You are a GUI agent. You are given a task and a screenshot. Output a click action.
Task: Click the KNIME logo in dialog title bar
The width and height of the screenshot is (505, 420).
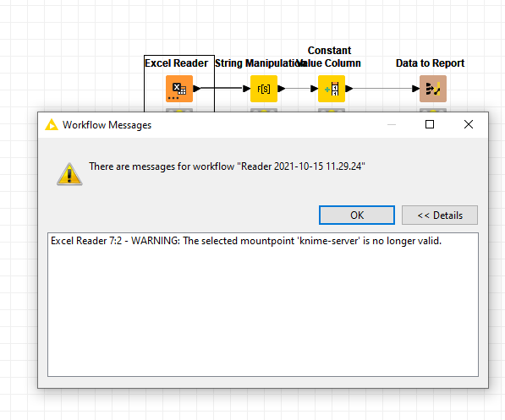[52, 124]
